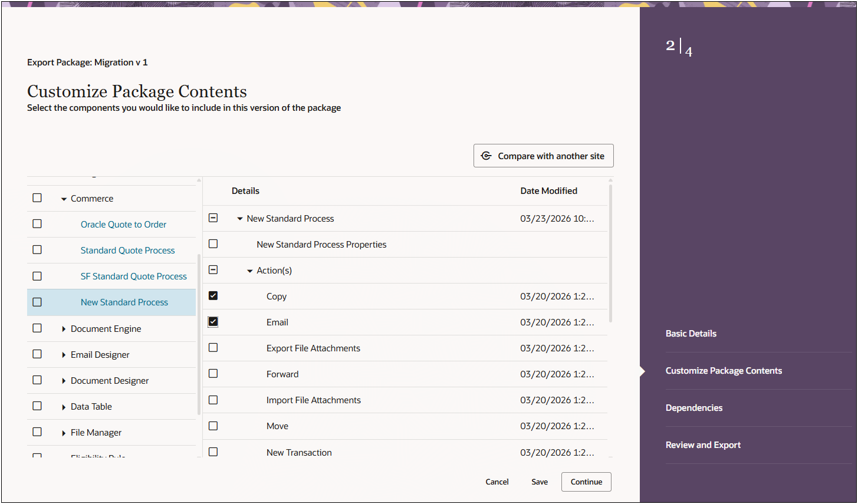The width and height of the screenshot is (858, 504).
Task: Toggle the Action(s) partial checkbox
Action: click(213, 270)
